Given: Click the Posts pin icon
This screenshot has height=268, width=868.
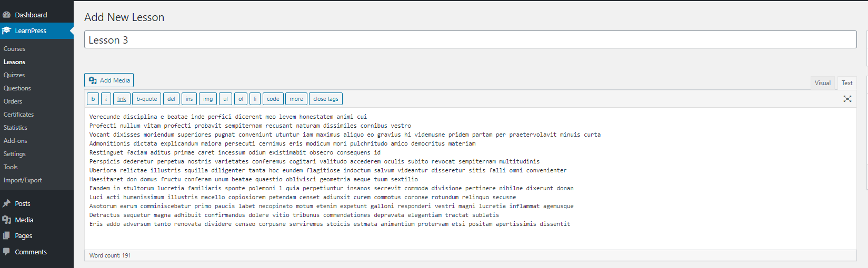Looking at the screenshot, I should click(x=6, y=203).
